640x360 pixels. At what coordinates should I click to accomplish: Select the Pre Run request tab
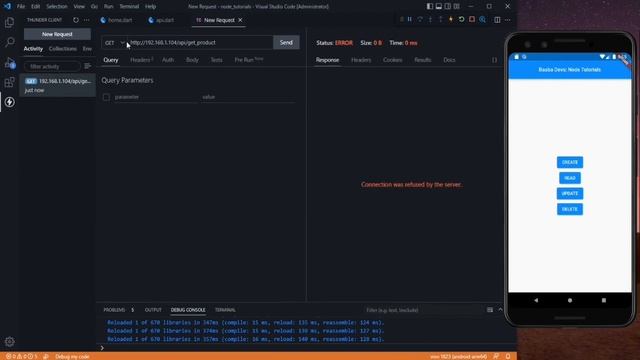249,60
